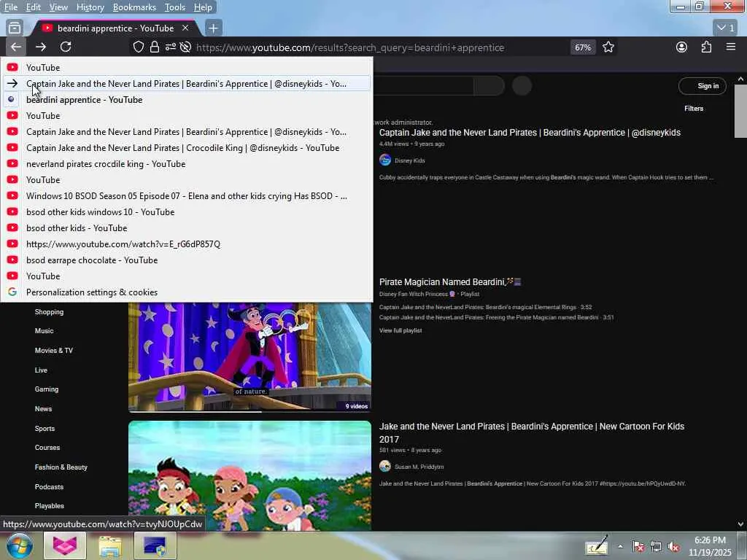The width and height of the screenshot is (747, 560).
Task: Open the File menu
Action: click(x=10, y=7)
